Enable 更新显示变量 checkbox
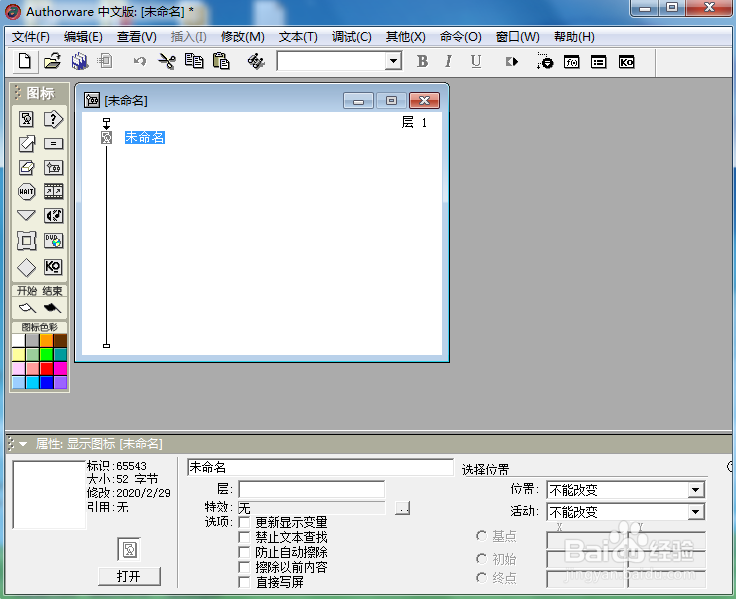736x599 pixels. (x=244, y=522)
